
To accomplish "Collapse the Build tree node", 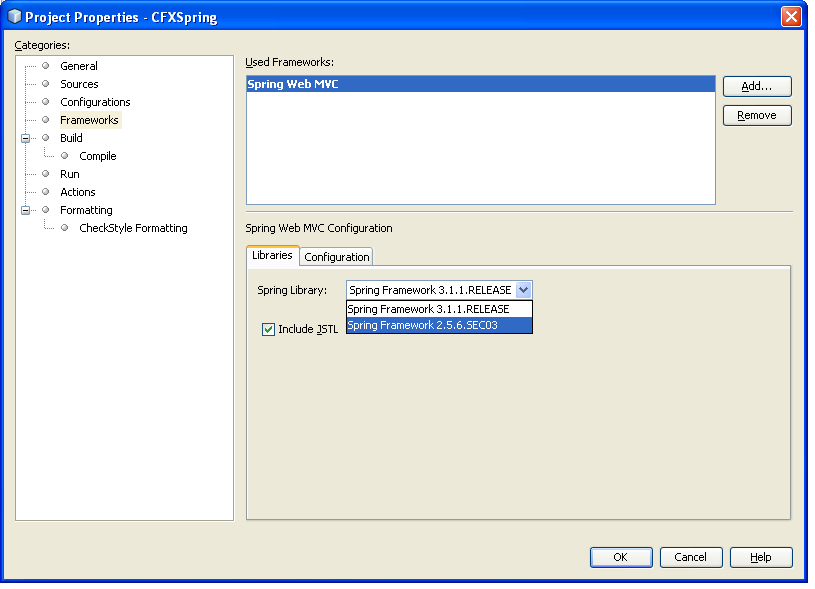I will (x=25, y=139).
